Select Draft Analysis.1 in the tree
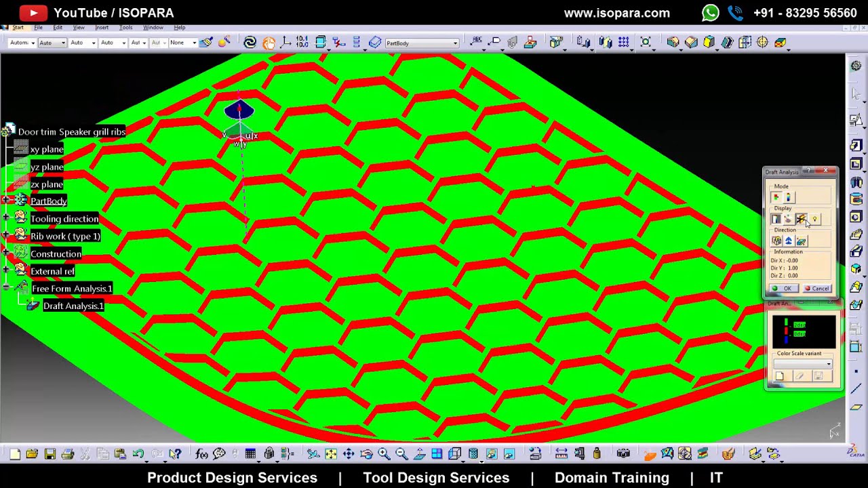This screenshot has width=868, height=488. tap(73, 306)
